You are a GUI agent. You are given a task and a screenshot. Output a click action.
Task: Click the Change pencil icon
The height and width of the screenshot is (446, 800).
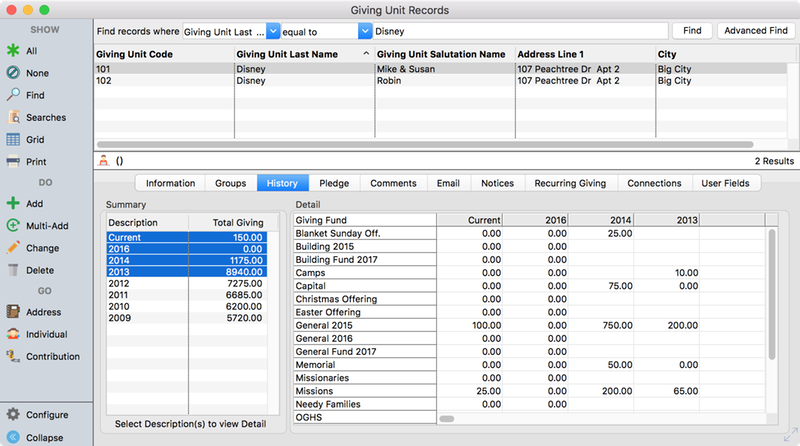coord(13,248)
